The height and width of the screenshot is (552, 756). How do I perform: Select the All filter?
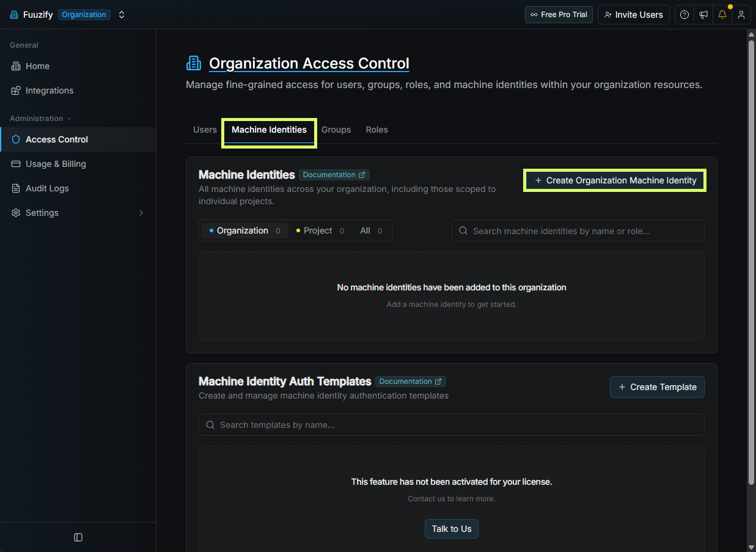tap(371, 230)
